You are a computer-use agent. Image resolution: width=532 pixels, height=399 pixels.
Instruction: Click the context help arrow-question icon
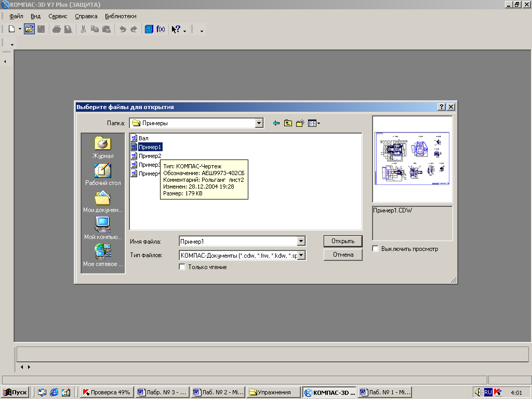coord(176,29)
